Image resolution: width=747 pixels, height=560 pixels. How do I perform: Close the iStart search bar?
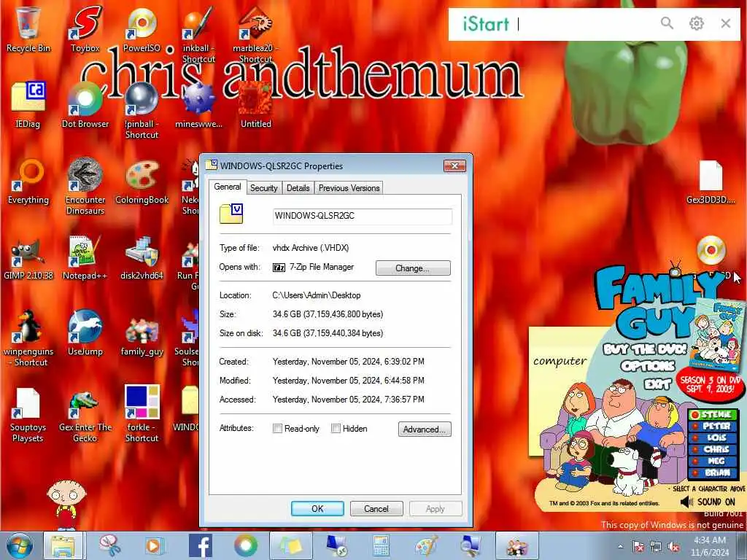click(x=726, y=23)
